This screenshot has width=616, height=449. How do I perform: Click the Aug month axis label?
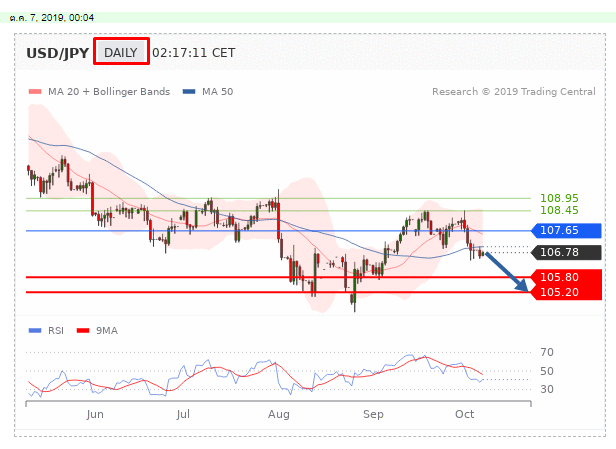[x=279, y=414]
